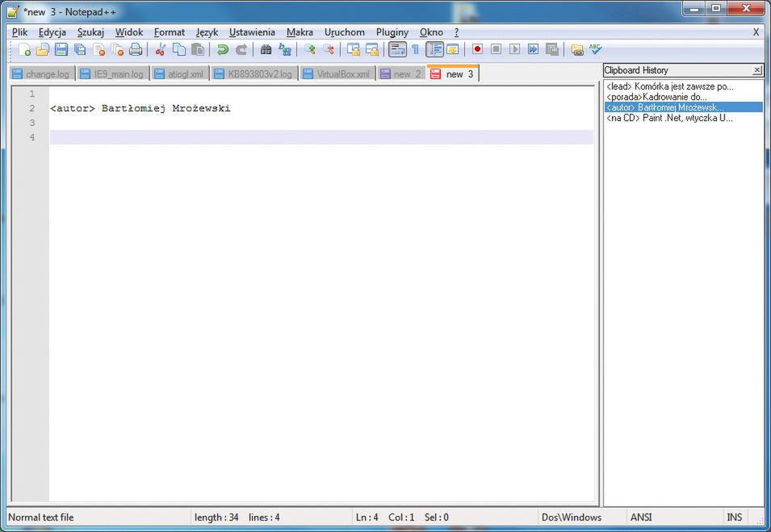The height and width of the screenshot is (532, 771).
Task: Start macro recording with red dot
Action: point(477,49)
